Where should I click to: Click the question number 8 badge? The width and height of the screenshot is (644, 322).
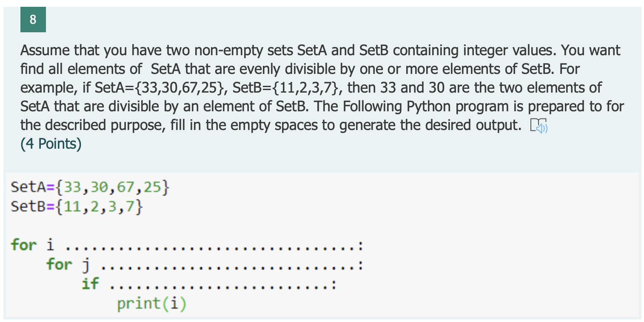click(x=33, y=20)
